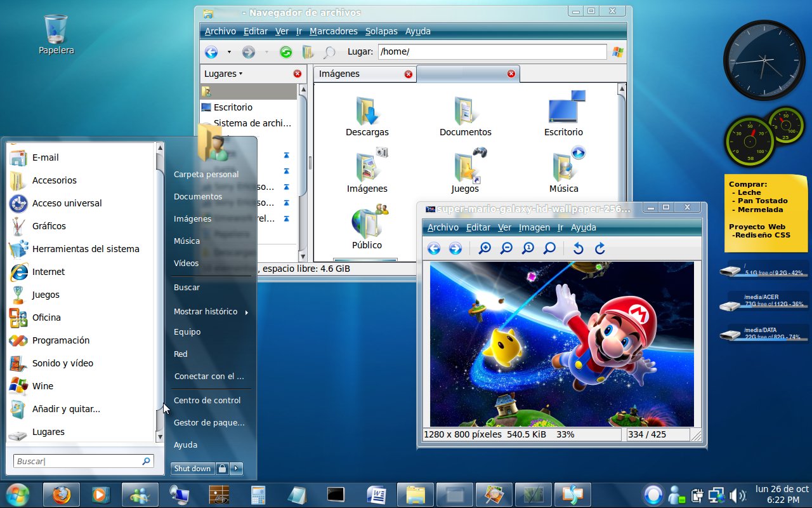Close the Imágenes tab
812x508 pixels.
[x=409, y=74]
